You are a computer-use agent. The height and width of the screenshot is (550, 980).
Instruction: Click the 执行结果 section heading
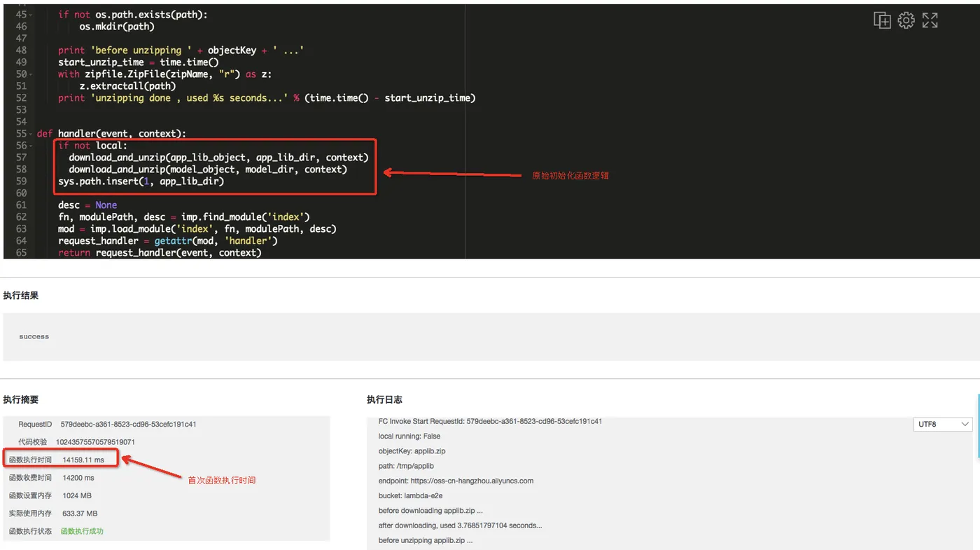tap(21, 296)
